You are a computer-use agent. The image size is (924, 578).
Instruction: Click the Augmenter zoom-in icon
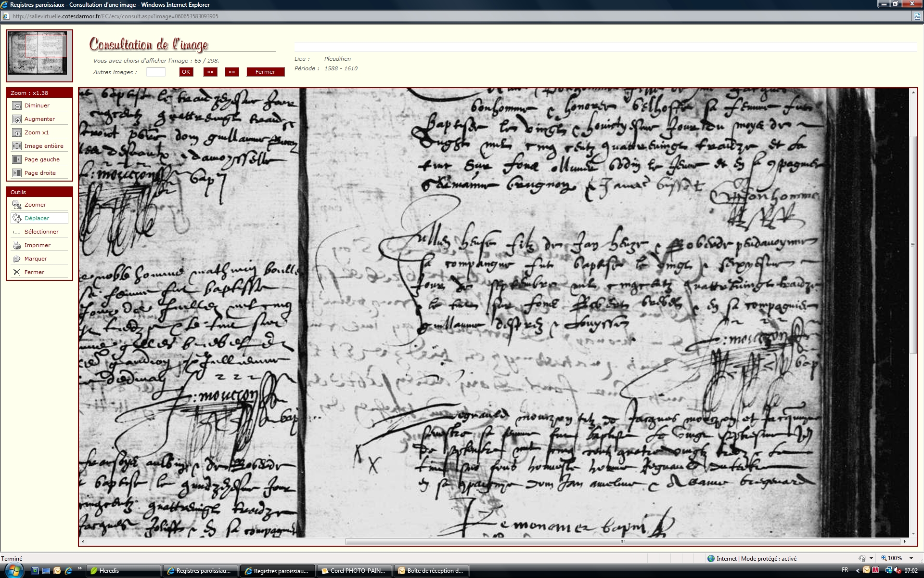(x=17, y=119)
